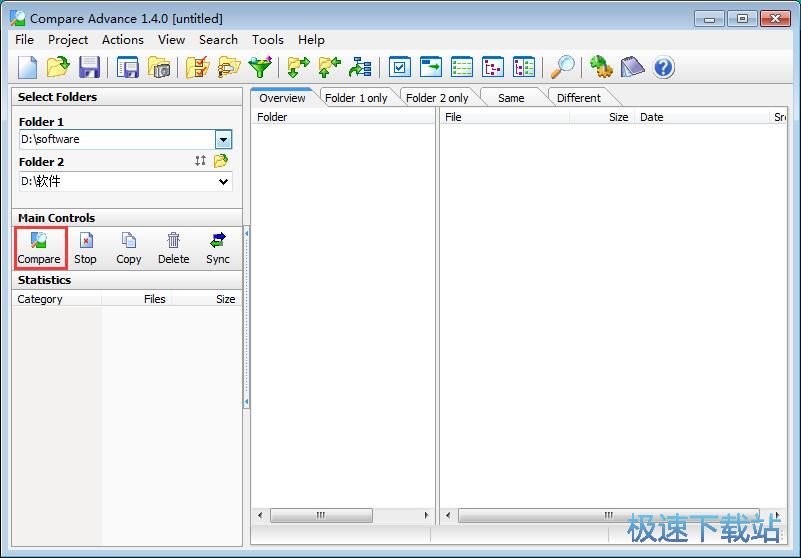Collapse the left panel using splitter arrow
Image resolution: width=801 pixels, height=558 pixels.
pos(246,232)
